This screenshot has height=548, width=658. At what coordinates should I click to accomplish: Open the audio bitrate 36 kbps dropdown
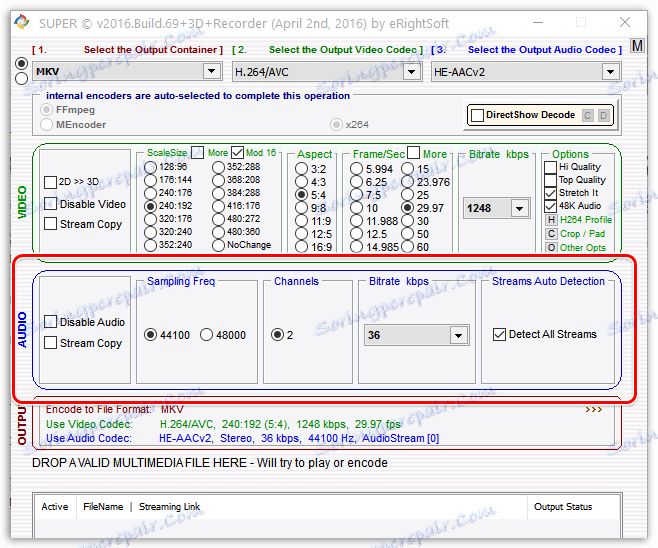click(458, 335)
